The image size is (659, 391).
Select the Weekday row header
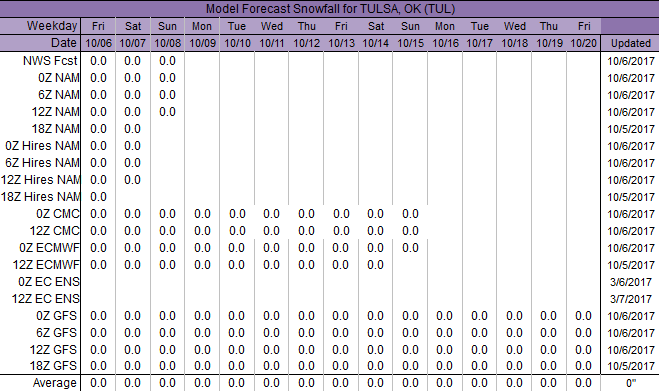pyautogui.click(x=52, y=26)
